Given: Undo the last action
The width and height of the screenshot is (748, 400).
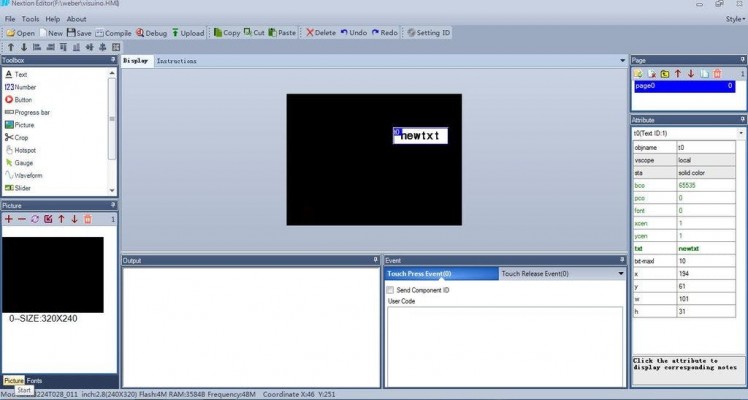Looking at the screenshot, I should click(353, 33).
